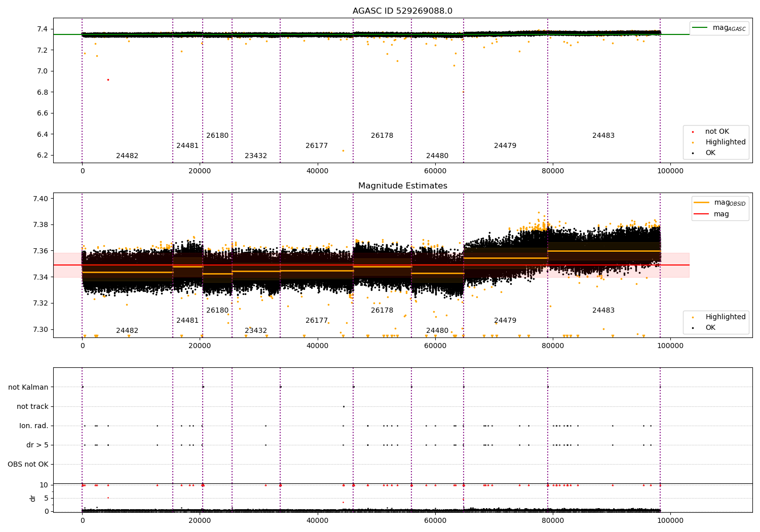This screenshot has height=532, width=760.
Task: Click OBSID label 24480 in Magnitude Estimates plot
Action: (x=437, y=331)
